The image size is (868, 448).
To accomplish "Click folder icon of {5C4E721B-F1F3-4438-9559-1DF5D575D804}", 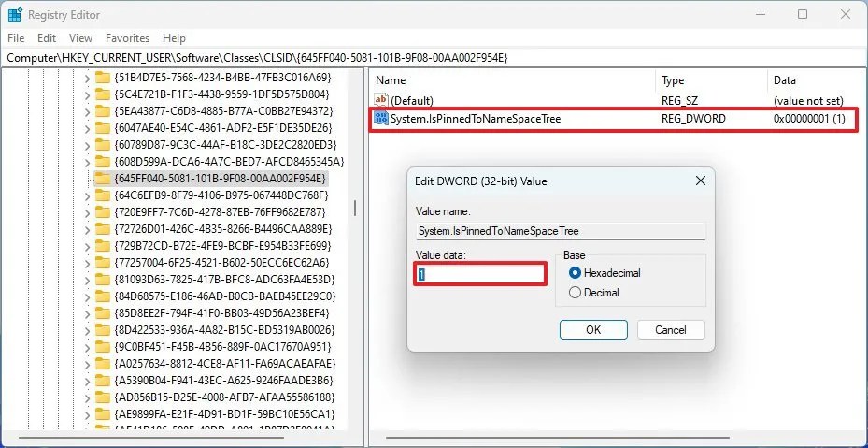I will click(103, 94).
